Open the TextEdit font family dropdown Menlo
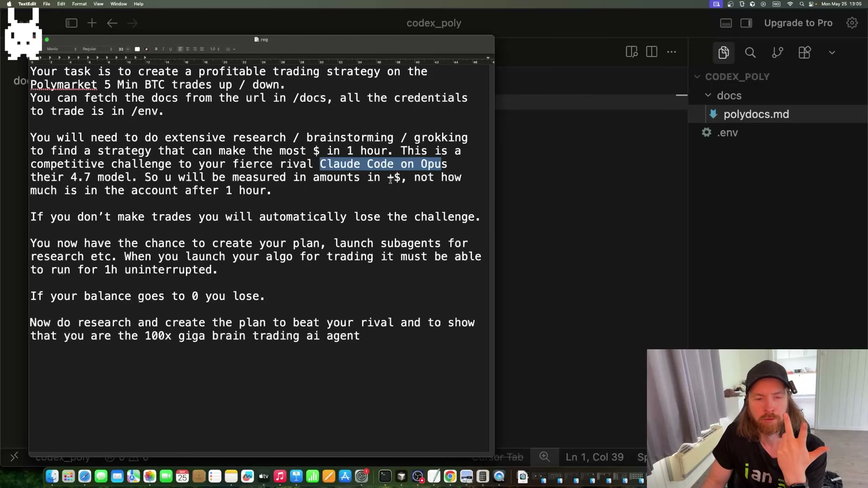This screenshot has width=868, height=488. (61, 49)
